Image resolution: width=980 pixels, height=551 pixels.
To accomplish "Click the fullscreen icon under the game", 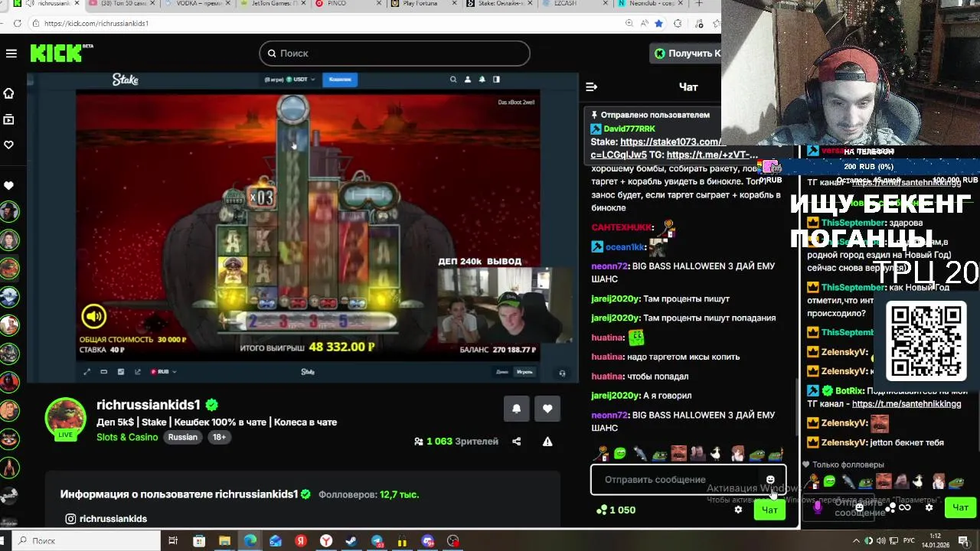I will [x=87, y=372].
